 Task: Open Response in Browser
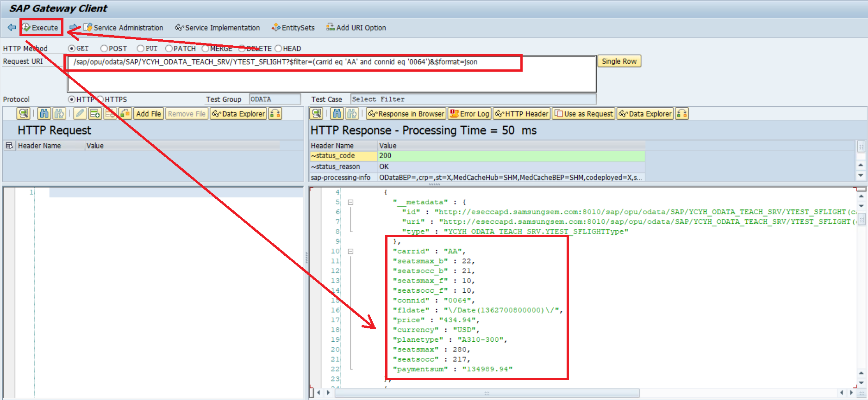click(x=406, y=114)
